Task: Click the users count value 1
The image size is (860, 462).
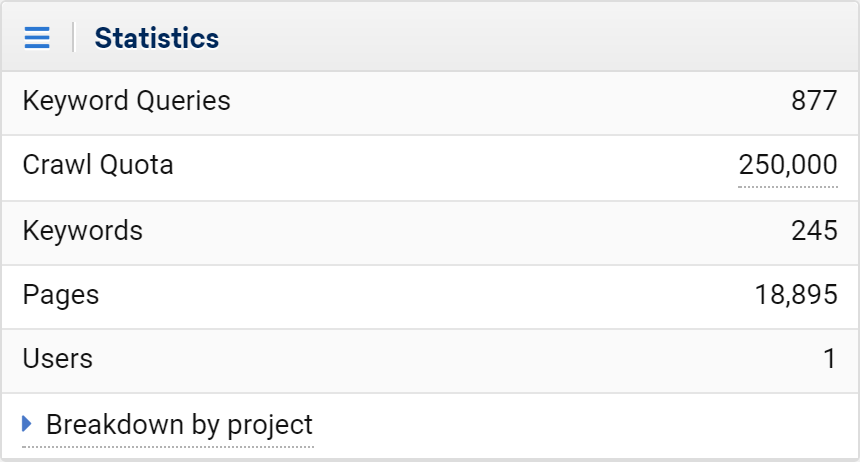Action: (829, 359)
